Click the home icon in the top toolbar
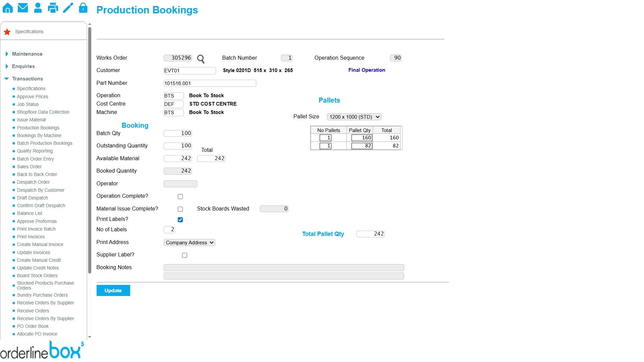Viewport: 644px width, 362px height. tap(7, 8)
